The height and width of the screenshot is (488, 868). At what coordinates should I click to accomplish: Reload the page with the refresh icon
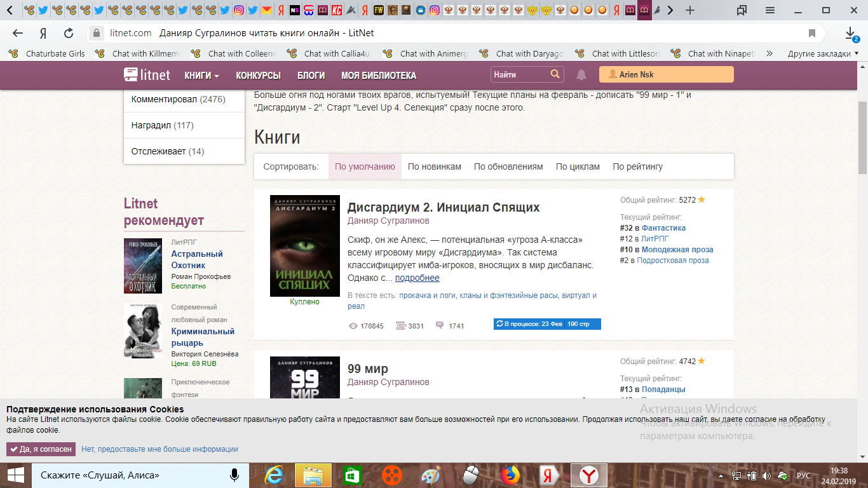[x=69, y=33]
